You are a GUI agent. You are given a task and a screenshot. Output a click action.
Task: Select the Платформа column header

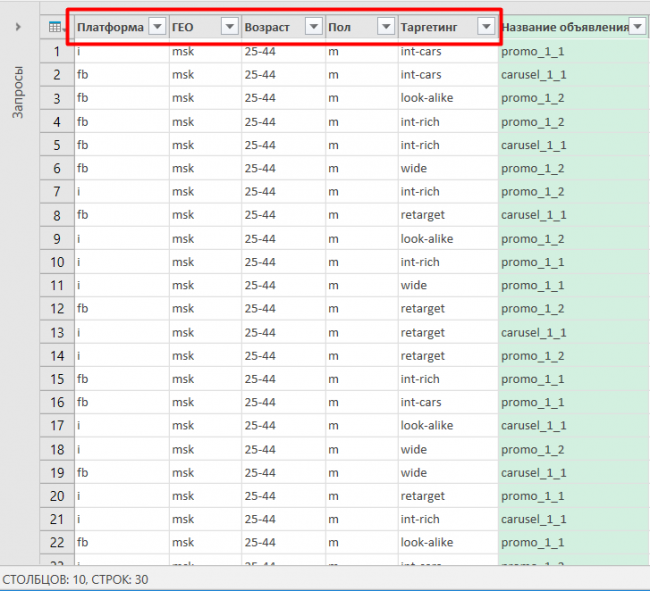110,27
